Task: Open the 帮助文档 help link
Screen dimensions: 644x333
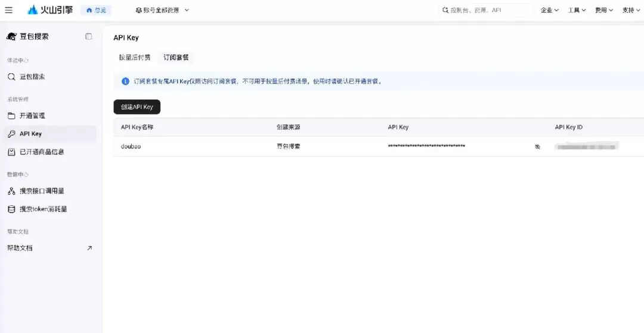Action: pos(51,248)
